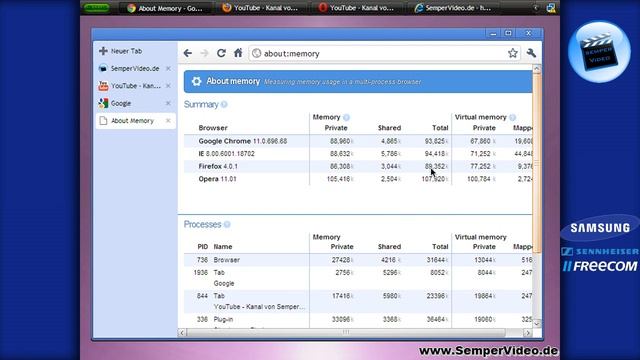The width and height of the screenshot is (640, 360).
Task: Click vertical scrollbar up arrow
Action: coord(537,69)
